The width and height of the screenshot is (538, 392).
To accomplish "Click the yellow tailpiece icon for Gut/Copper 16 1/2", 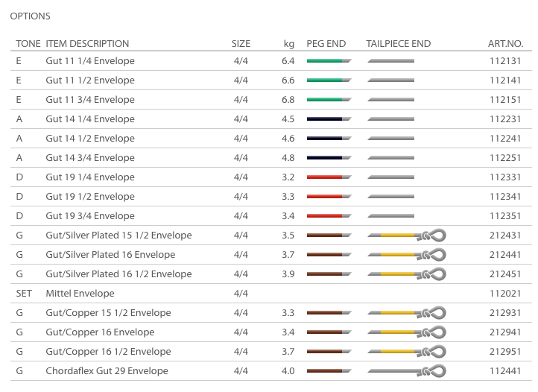I will coord(406,352).
